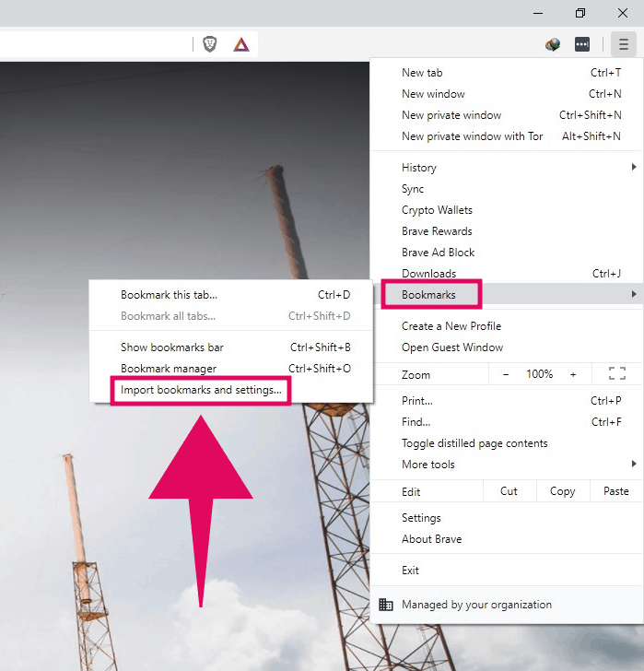
Task: Open a New private window
Action: pos(507,115)
